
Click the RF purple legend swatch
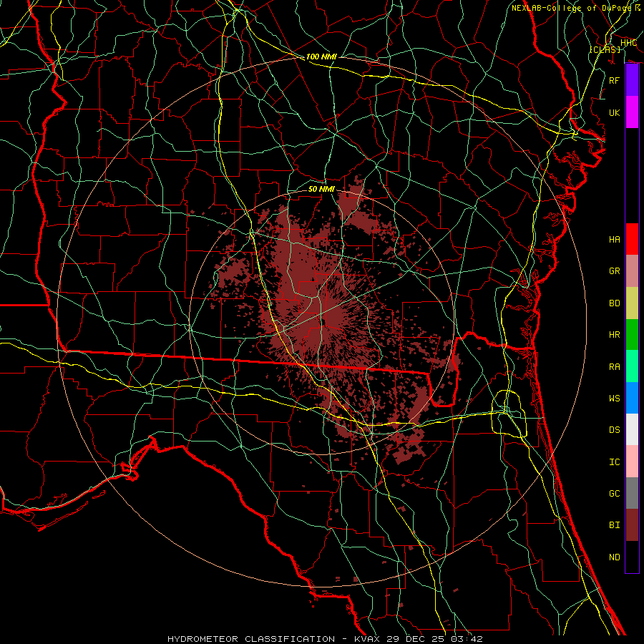click(632, 80)
